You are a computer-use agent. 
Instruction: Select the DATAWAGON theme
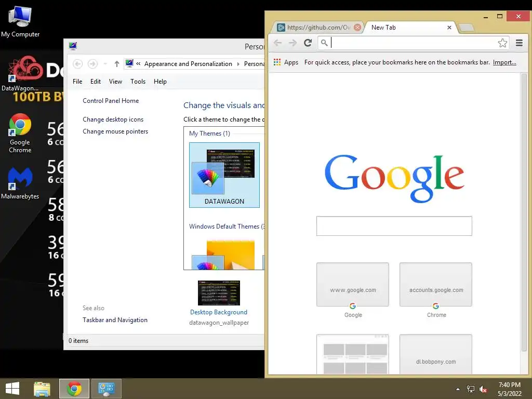tap(224, 175)
